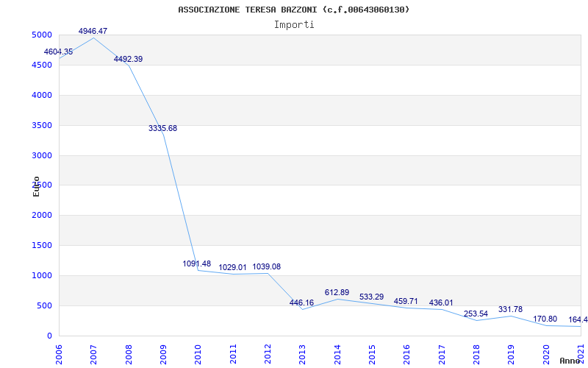Click the 2013 x-axis year label
Viewport: 588px width, 368px height.
click(x=303, y=354)
